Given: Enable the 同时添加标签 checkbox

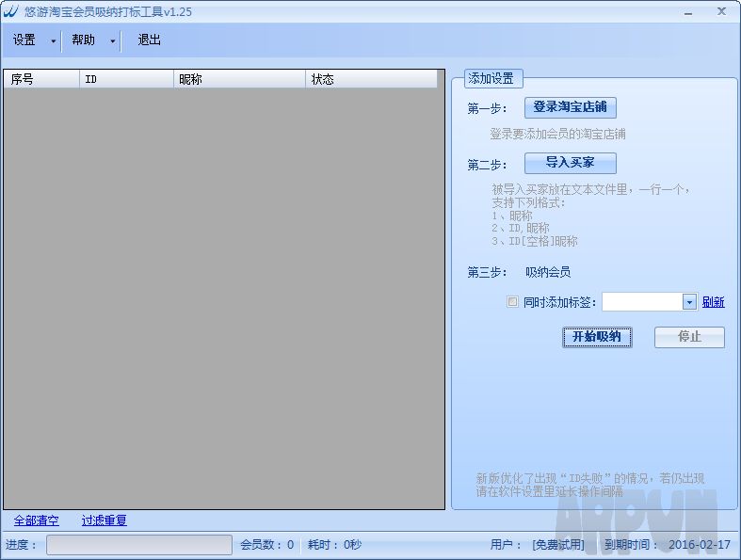Looking at the screenshot, I should [x=512, y=301].
